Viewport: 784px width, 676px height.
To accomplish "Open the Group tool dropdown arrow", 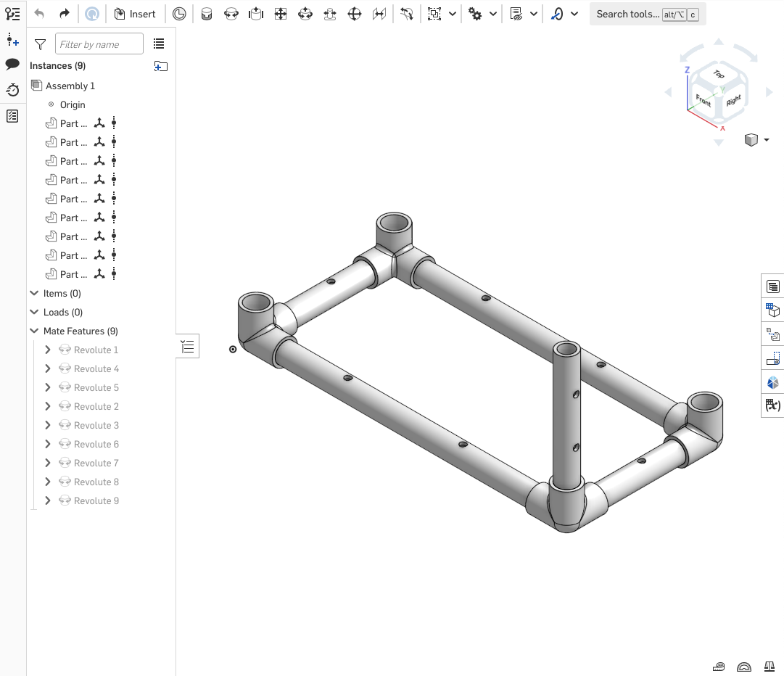I will click(453, 14).
